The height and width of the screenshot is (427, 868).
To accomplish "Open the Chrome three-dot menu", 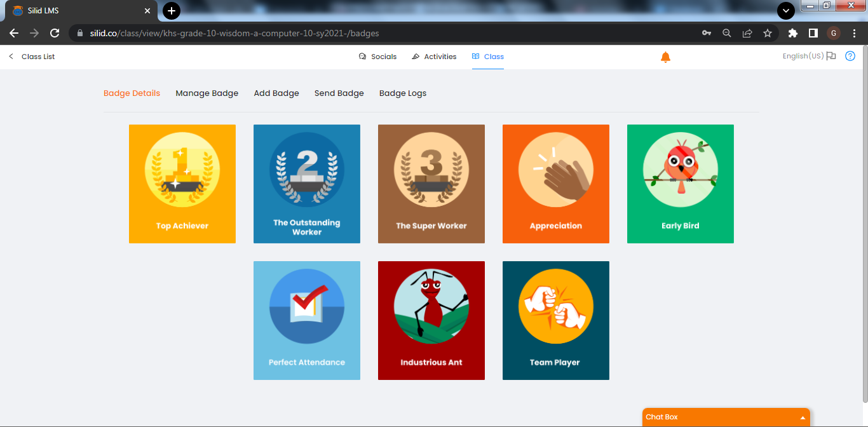I will 854,33.
